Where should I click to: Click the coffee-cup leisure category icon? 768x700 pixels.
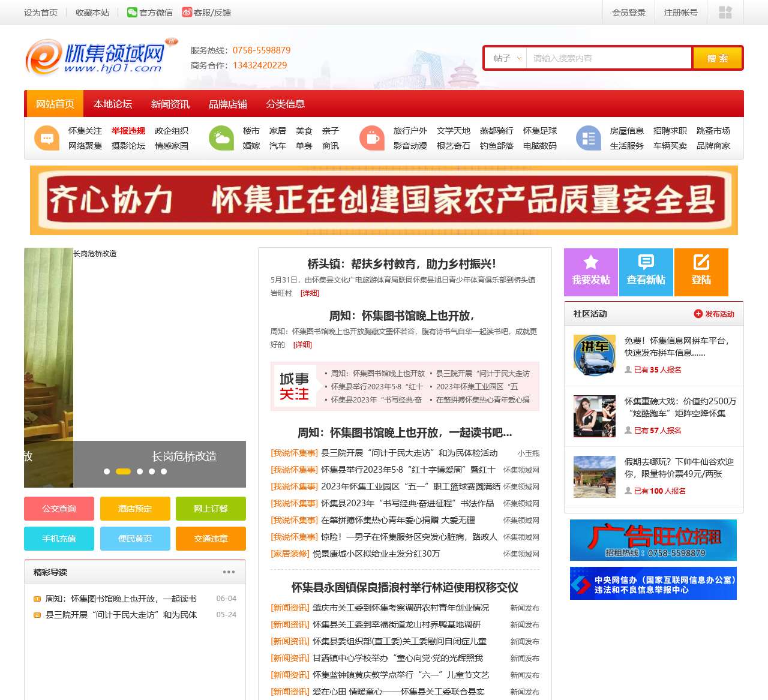tap(372, 138)
